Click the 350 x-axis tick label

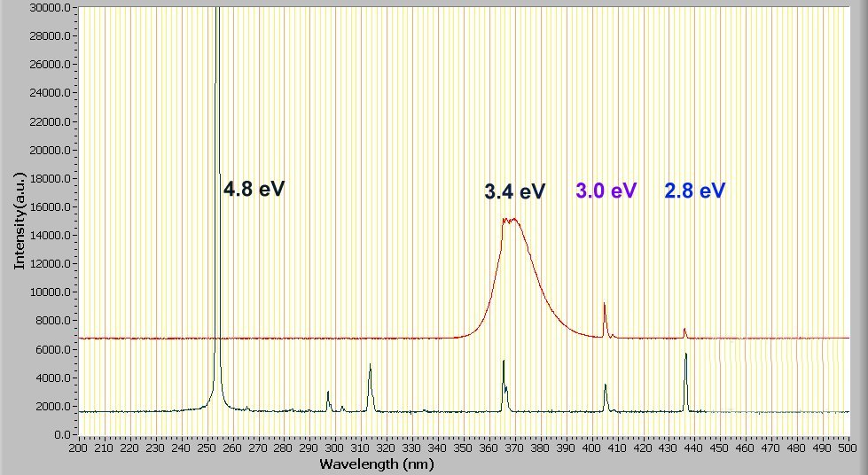pos(464,448)
